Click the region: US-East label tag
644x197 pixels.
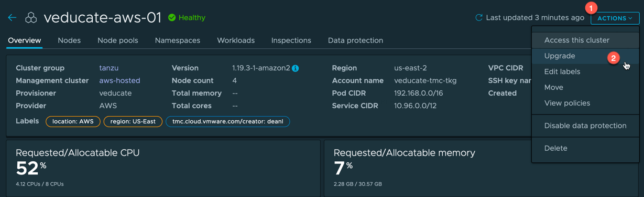pyautogui.click(x=133, y=121)
